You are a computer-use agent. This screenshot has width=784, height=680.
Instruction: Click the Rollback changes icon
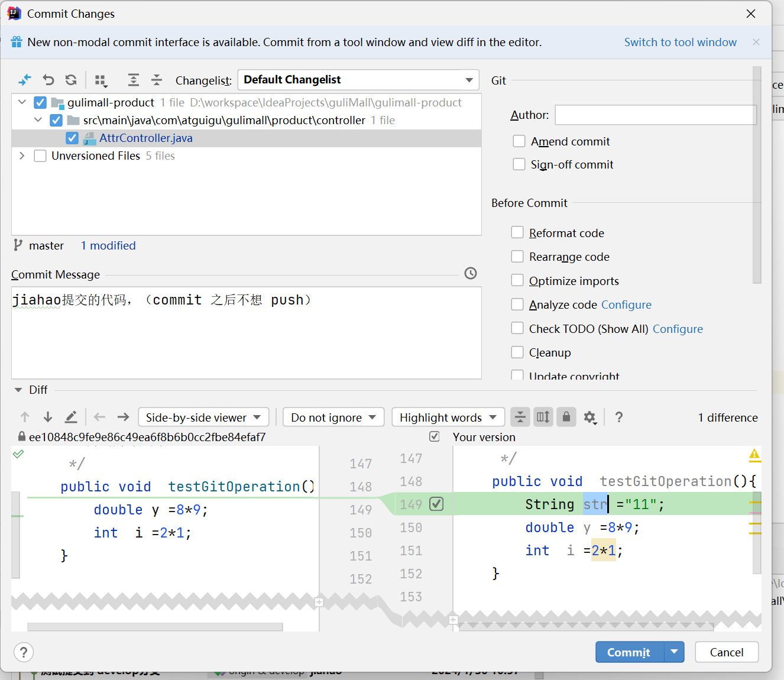[x=48, y=79]
